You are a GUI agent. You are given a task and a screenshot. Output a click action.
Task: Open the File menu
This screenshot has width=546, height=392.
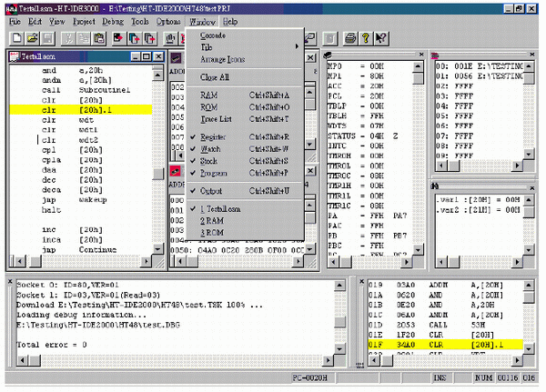pos(15,22)
